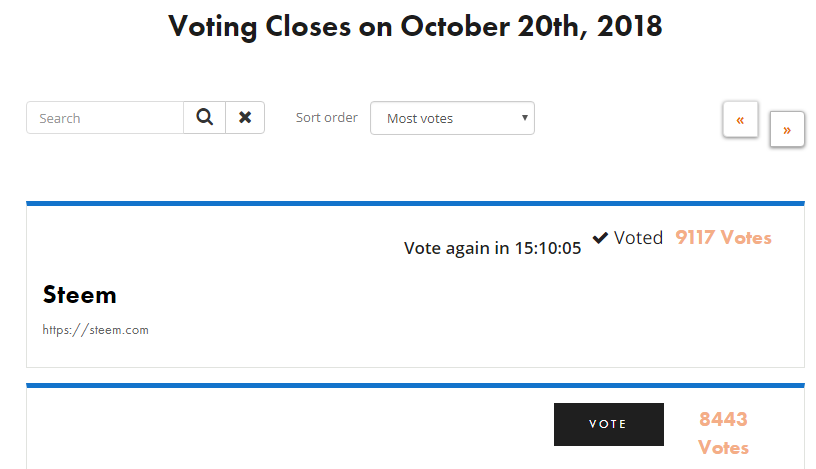Go to next page with » arrow

(787, 129)
